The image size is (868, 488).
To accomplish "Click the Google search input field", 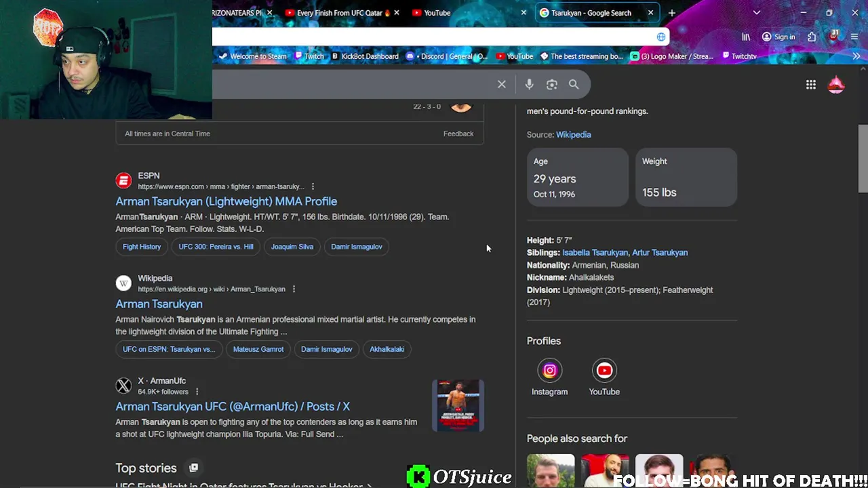I will point(353,84).
